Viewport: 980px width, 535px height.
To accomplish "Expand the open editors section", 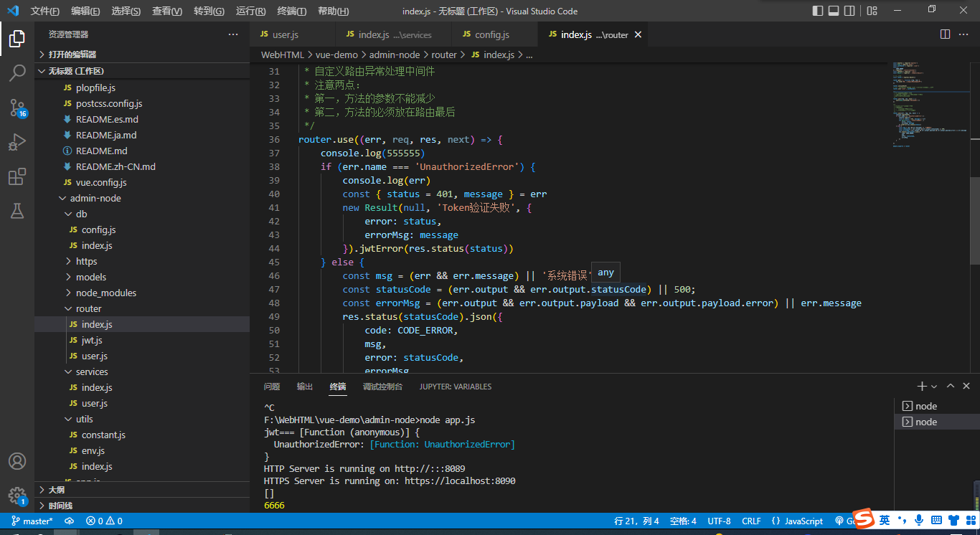I will click(142, 55).
